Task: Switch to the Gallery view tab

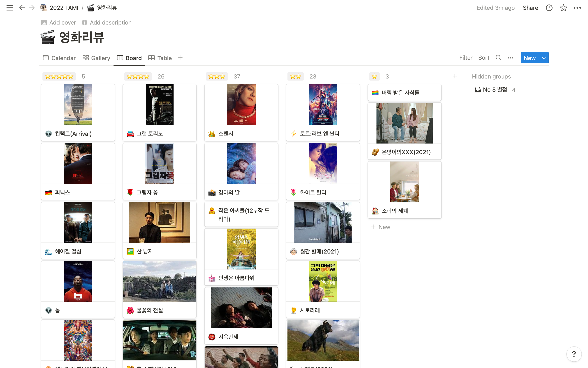Action: (x=96, y=58)
